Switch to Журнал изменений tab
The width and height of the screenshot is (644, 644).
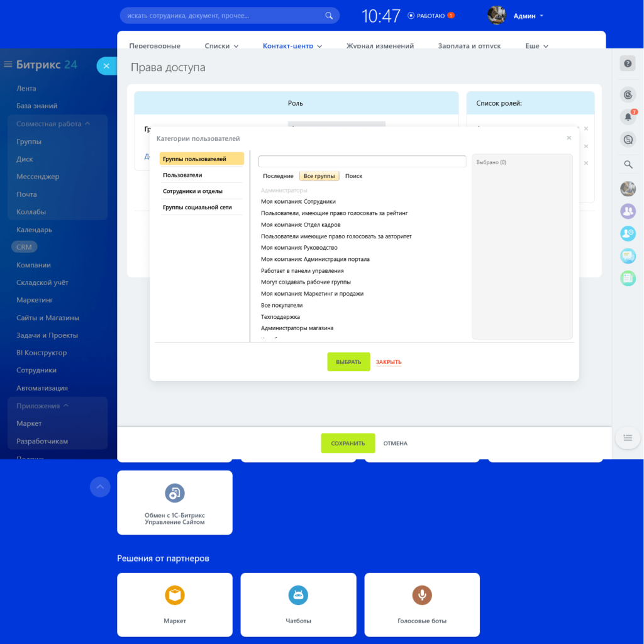tap(380, 46)
